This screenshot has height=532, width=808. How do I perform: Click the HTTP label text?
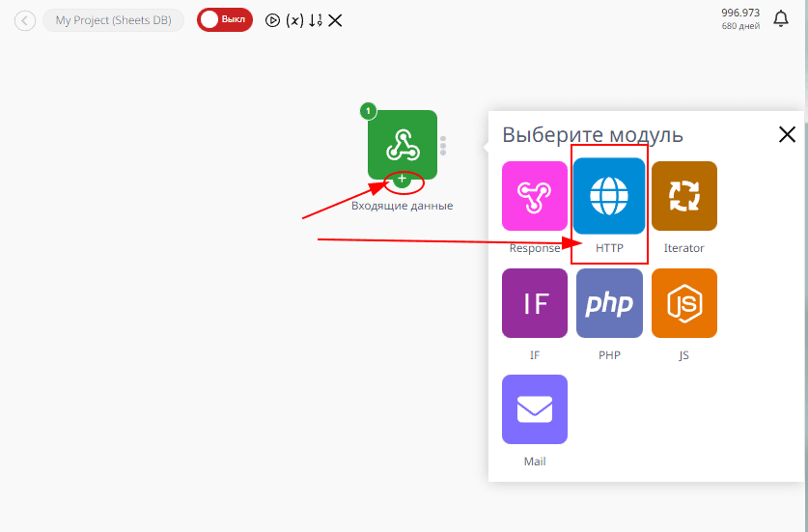click(x=609, y=248)
